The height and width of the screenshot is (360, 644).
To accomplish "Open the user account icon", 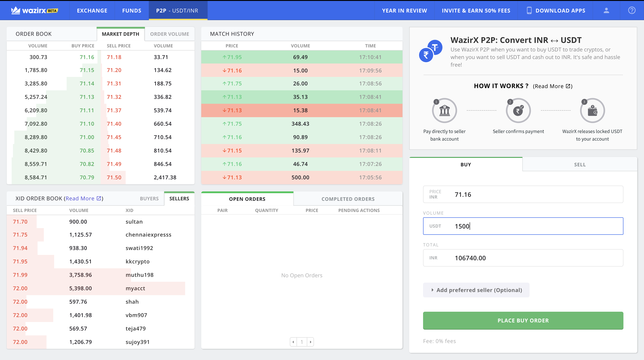I will pyautogui.click(x=606, y=11).
